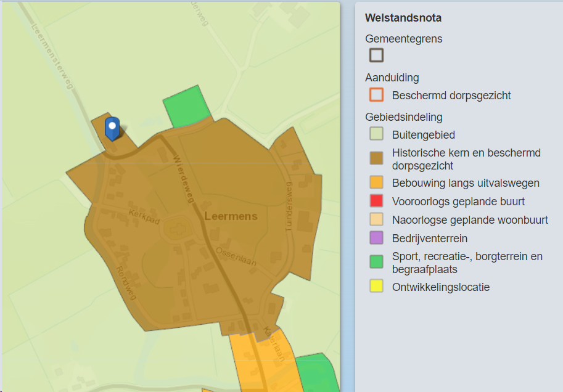Image resolution: width=563 pixels, height=392 pixels.
Task: Click the Bebouwing langs uitvalswegen orange swatch
Action: pos(376,182)
